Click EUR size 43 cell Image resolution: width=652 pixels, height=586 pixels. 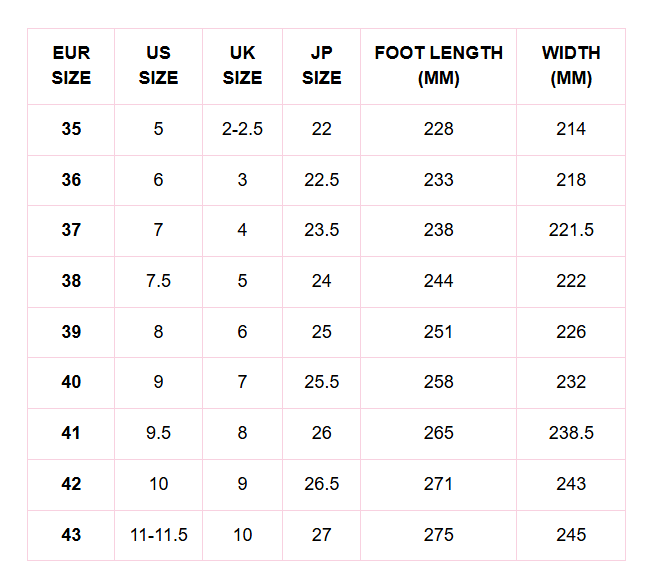[x=71, y=535]
